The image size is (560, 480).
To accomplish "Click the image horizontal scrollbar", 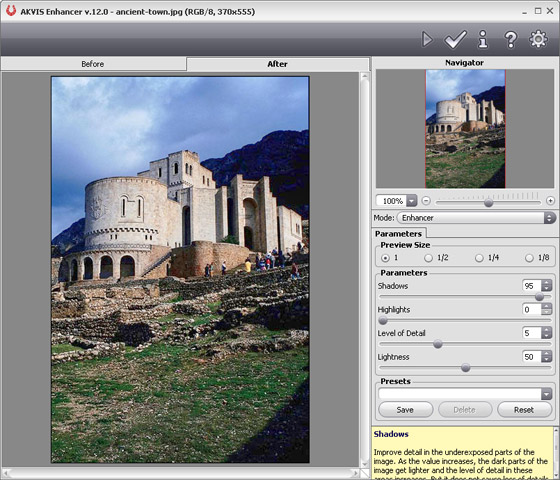I will click(x=180, y=473).
